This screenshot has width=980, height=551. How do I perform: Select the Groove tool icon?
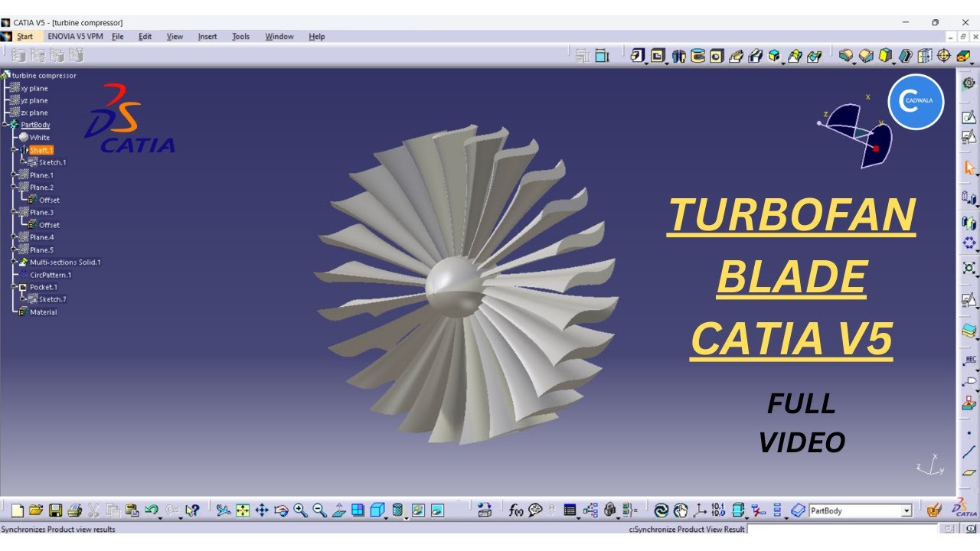click(x=697, y=55)
